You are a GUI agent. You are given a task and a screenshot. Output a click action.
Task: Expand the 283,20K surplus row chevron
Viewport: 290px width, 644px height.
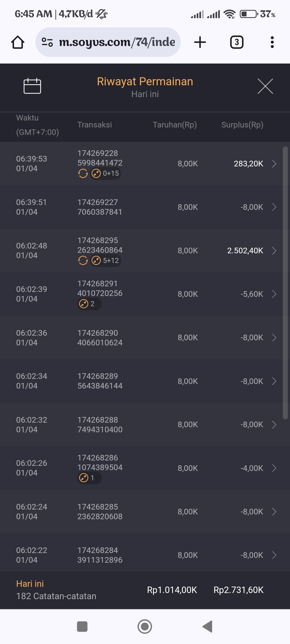tap(274, 164)
